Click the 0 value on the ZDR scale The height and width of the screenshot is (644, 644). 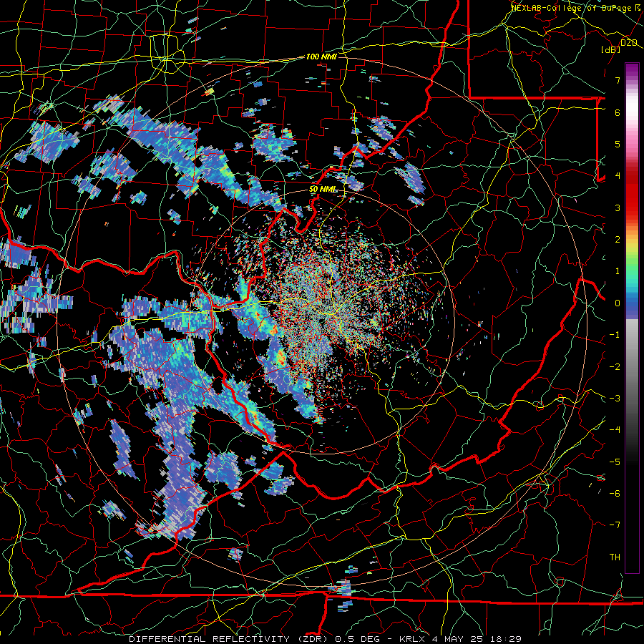coord(618,303)
